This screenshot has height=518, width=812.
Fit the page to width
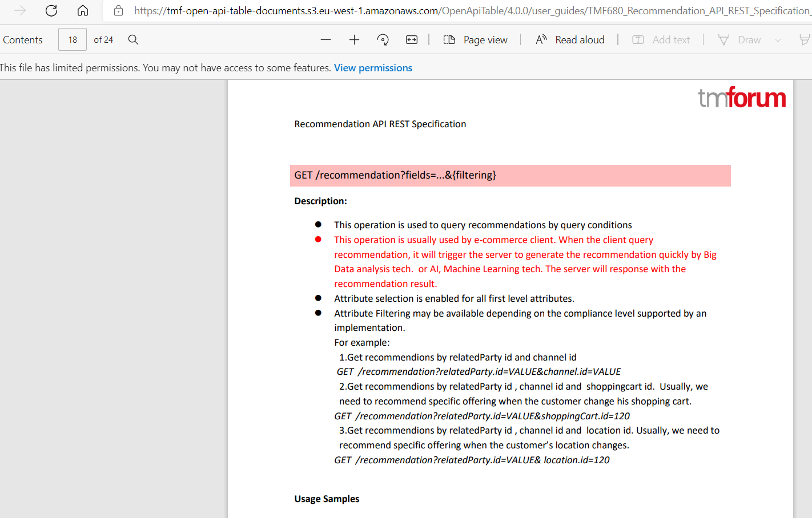click(x=411, y=39)
